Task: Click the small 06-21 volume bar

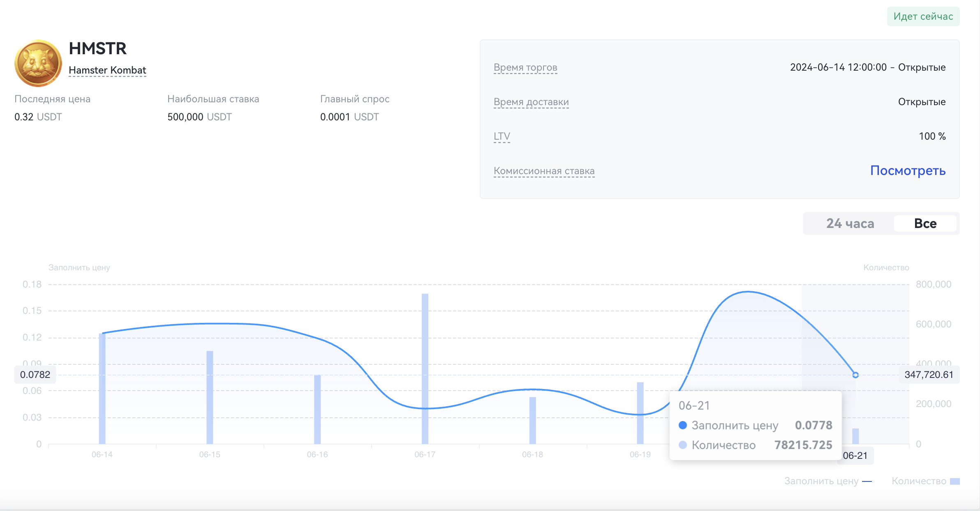Action: pos(855,436)
